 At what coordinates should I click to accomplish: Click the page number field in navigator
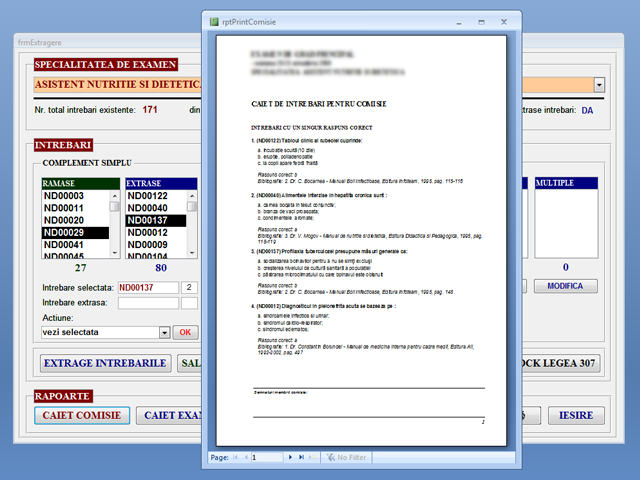[266, 457]
